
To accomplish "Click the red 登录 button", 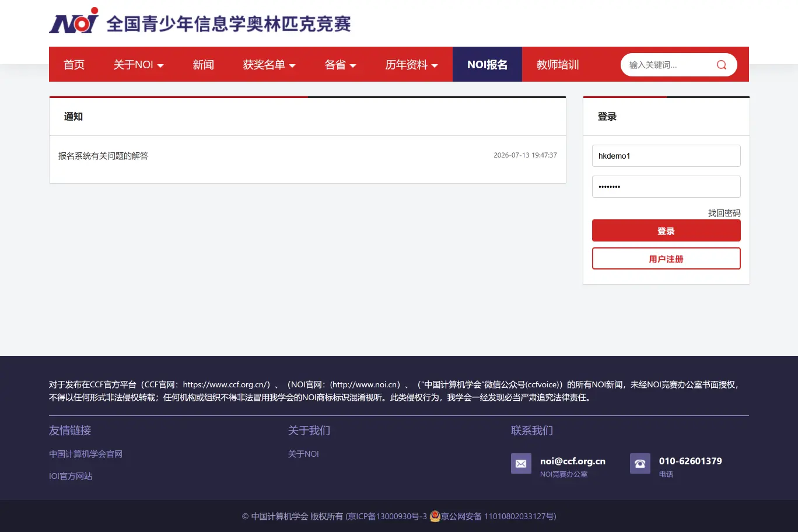I will [666, 230].
